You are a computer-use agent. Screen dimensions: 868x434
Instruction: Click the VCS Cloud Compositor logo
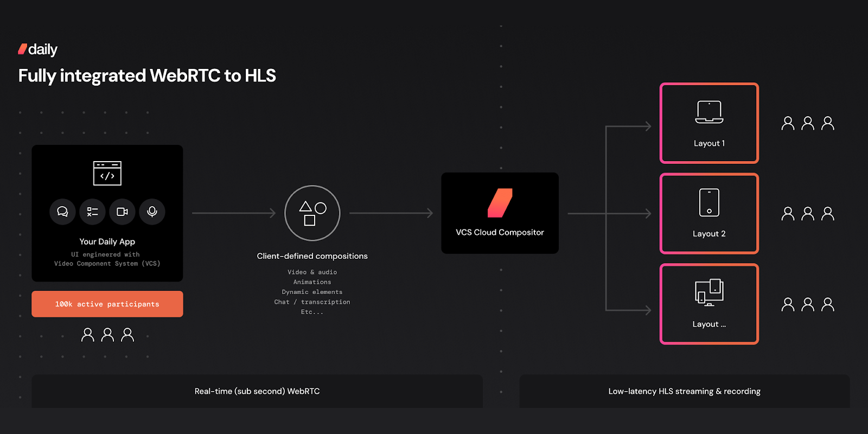(x=500, y=203)
